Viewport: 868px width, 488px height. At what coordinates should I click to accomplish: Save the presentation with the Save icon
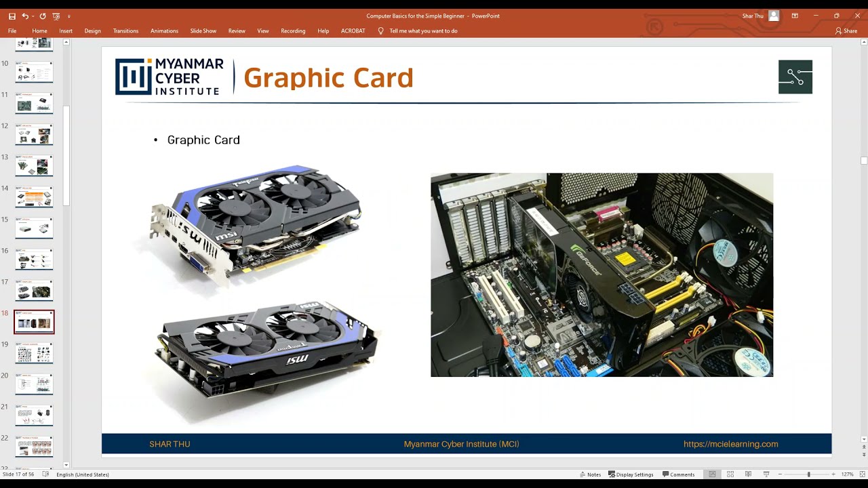tap(12, 16)
